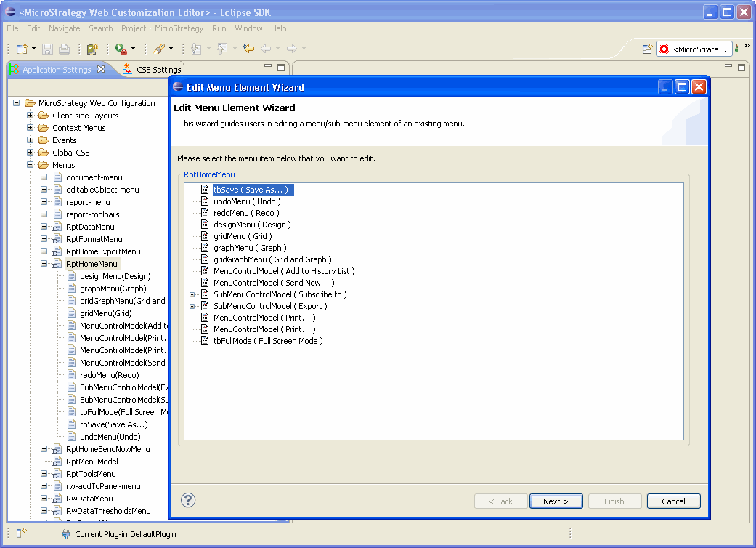Select designMenu ( Design ) in wizard list
The height and width of the screenshot is (548, 756).
(252, 225)
